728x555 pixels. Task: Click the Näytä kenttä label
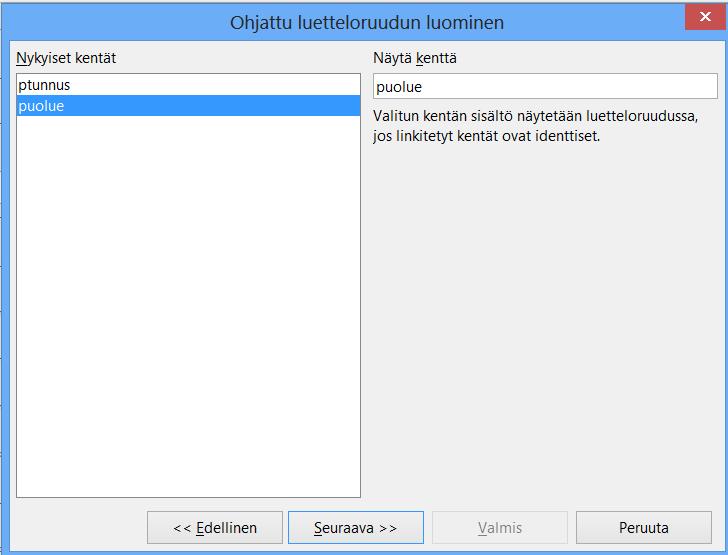pyautogui.click(x=415, y=58)
